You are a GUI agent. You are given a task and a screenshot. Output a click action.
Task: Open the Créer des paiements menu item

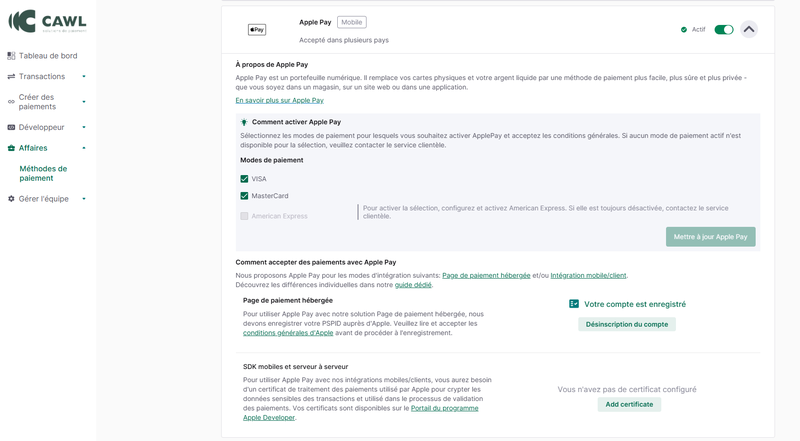(37, 102)
